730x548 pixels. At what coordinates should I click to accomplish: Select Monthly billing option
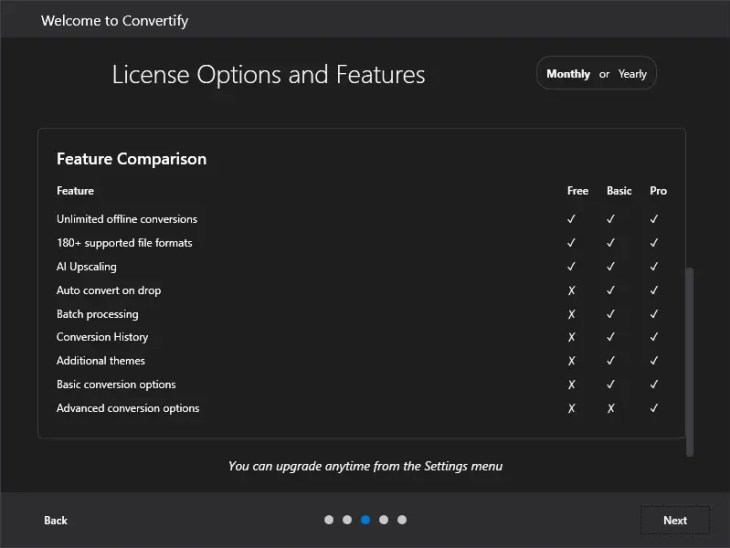(x=568, y=74)
